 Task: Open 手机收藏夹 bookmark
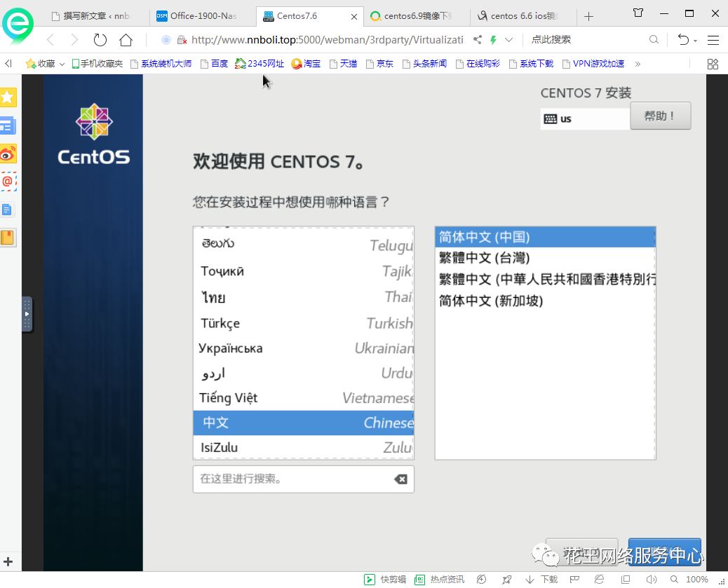coord(97,64)
